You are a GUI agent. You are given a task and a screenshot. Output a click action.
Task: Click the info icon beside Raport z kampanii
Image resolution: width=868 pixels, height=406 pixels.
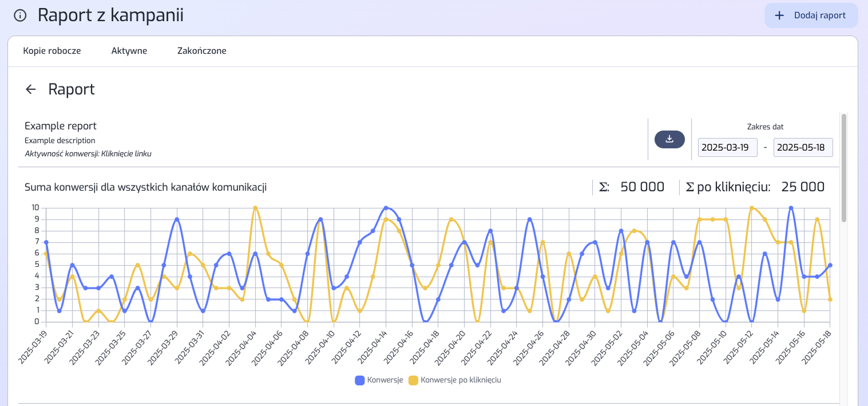pyautogui.click(x=20, y=15)
